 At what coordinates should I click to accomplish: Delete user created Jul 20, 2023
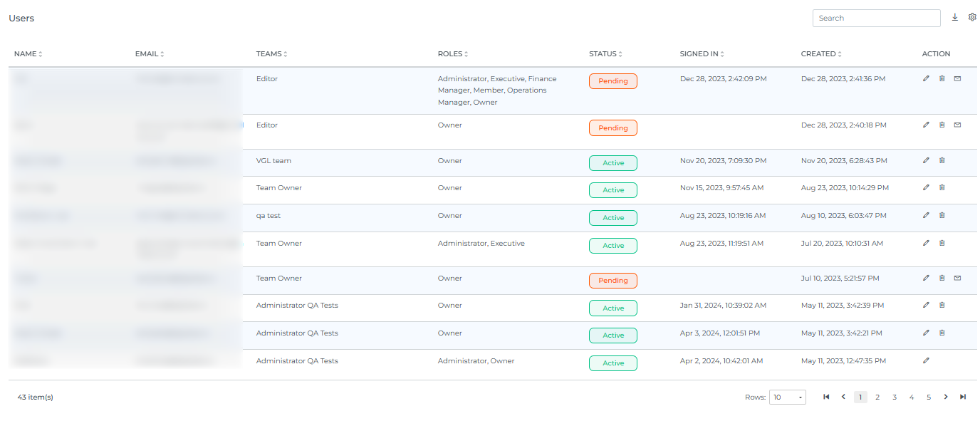[942, 243]
